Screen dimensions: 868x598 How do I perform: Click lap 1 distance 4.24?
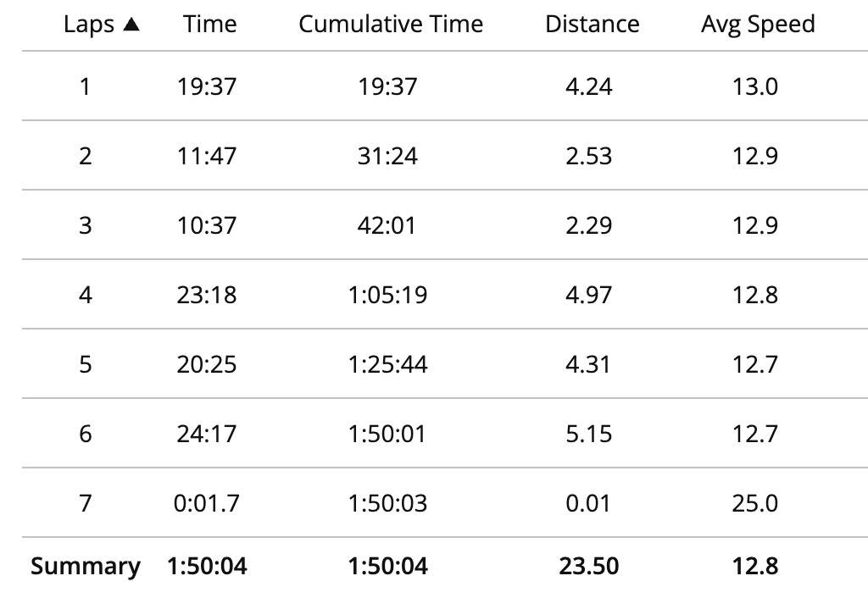(x=589, y=86)
